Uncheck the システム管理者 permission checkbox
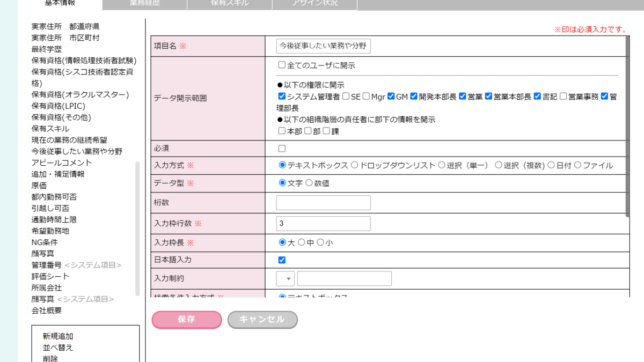 (x=282, y=97)
